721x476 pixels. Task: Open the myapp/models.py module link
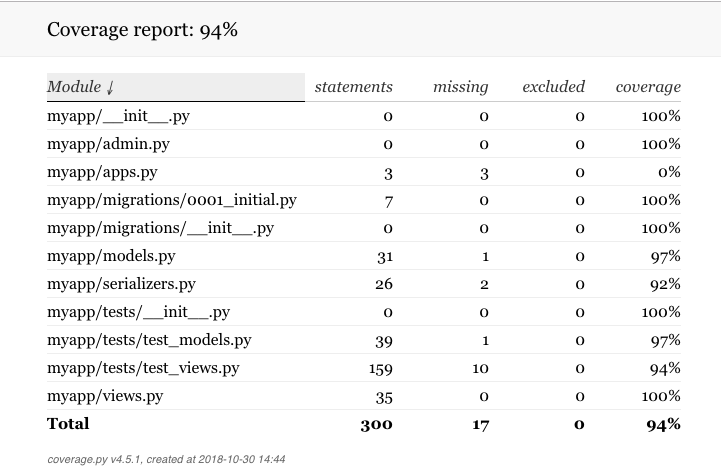(x=111, y=256)
